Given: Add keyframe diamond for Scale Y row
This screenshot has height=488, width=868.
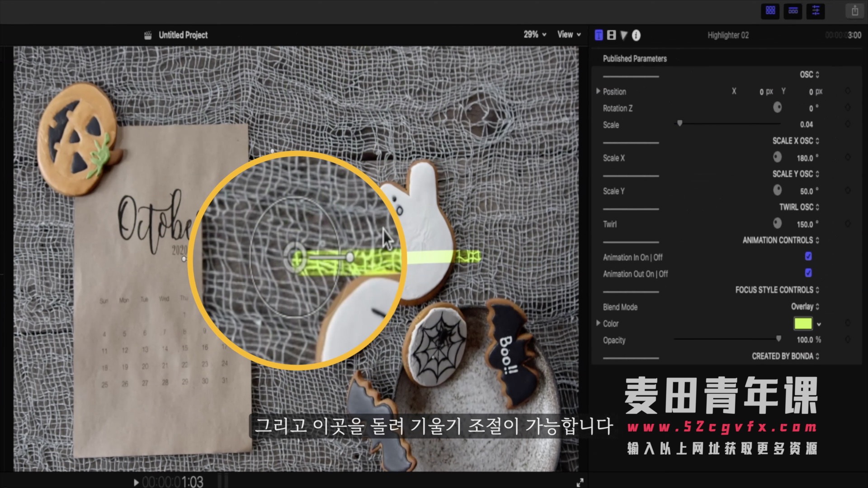Looking at the screenshot, I should 848,191.
